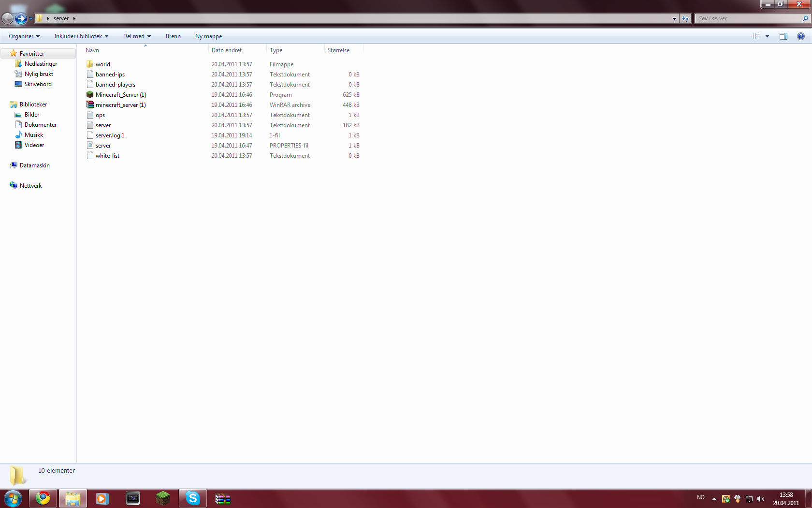The width and height of the screenshot is (812, 508).
Task: Click the server segment in address bar
Action: (61, 18)
